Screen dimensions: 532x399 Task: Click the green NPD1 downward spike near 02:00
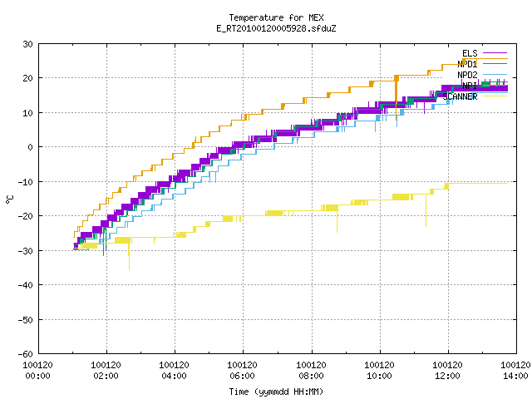pyautogui.click(x=103, y=243)
